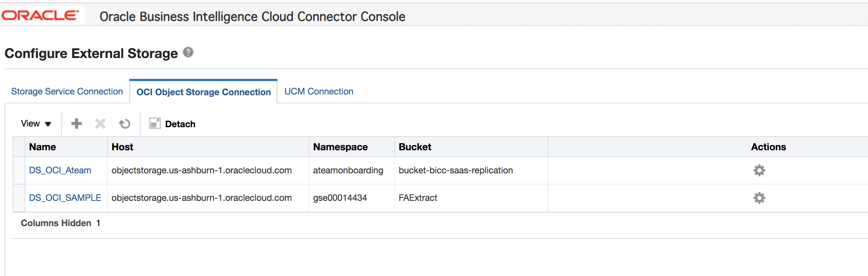The width and height of the screenshot is (868, 276).
Task: Click the Namespace column header
Action: pyautogui.click(x=340, y=147)
